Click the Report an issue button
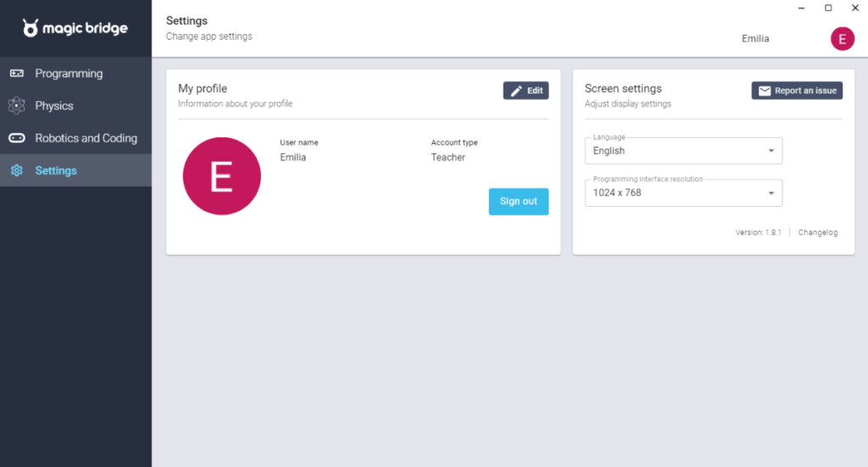 coord(797,91)
